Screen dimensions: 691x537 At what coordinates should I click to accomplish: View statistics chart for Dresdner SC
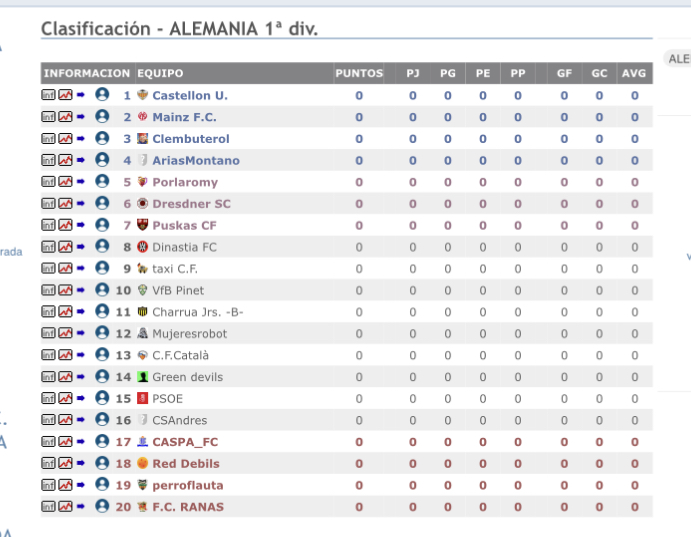[x=65, y=203]
